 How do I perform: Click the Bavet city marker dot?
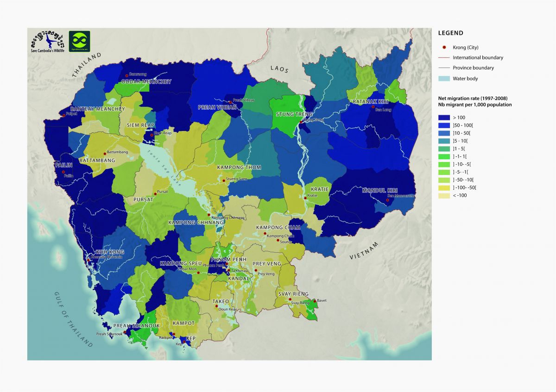(x=315, y=301)
